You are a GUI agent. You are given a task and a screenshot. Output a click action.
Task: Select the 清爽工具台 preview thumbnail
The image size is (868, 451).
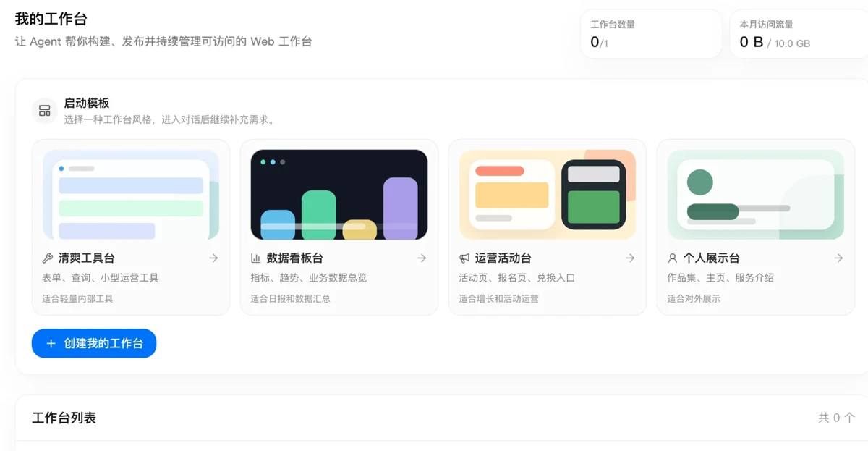pos(131,195)
